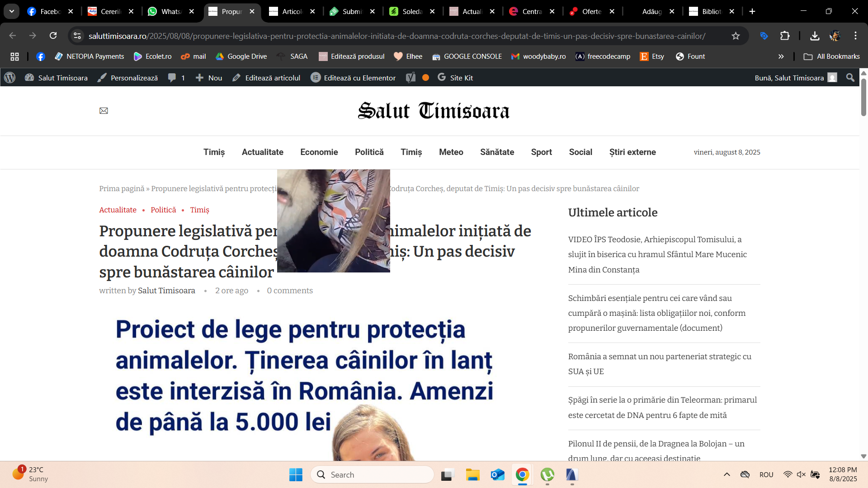This screenshot has height=488, width=868.
Task: Click the envelope contact icon
Action: click(x=104, y=111)
